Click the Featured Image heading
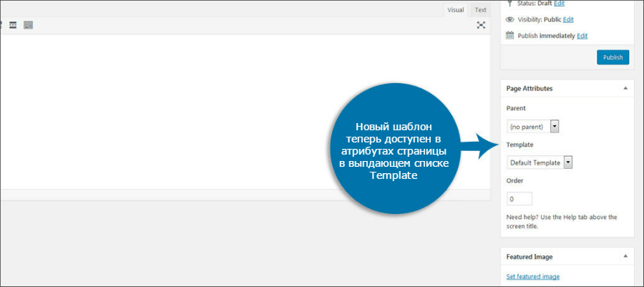Viewport: 644px width, 287px height. tap(530, 257)
